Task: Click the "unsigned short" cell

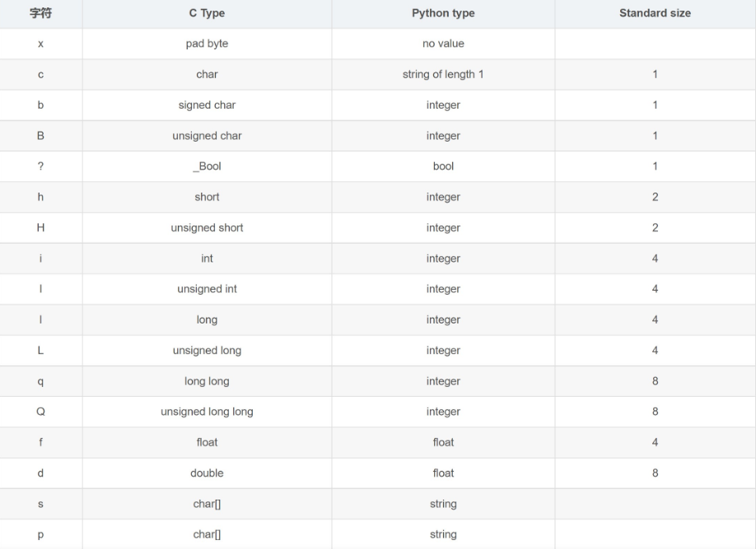Action: (x=207, y=228)
